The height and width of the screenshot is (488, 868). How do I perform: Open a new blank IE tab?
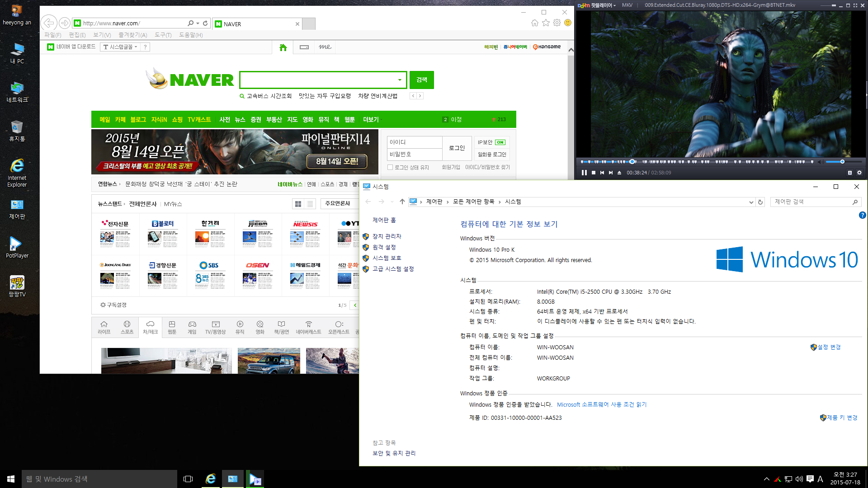point(309,24)
